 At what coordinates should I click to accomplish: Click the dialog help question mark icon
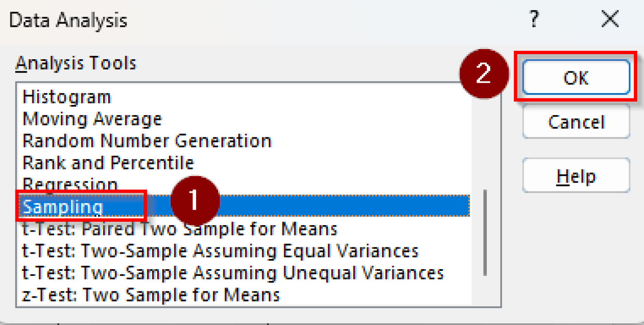[x=533, y=19]
